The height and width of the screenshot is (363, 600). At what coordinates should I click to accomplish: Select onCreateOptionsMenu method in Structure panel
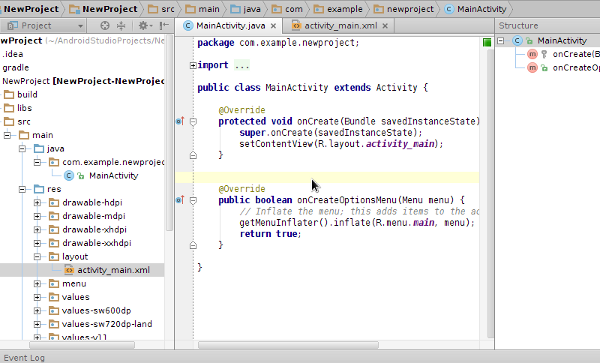(563, 68)
